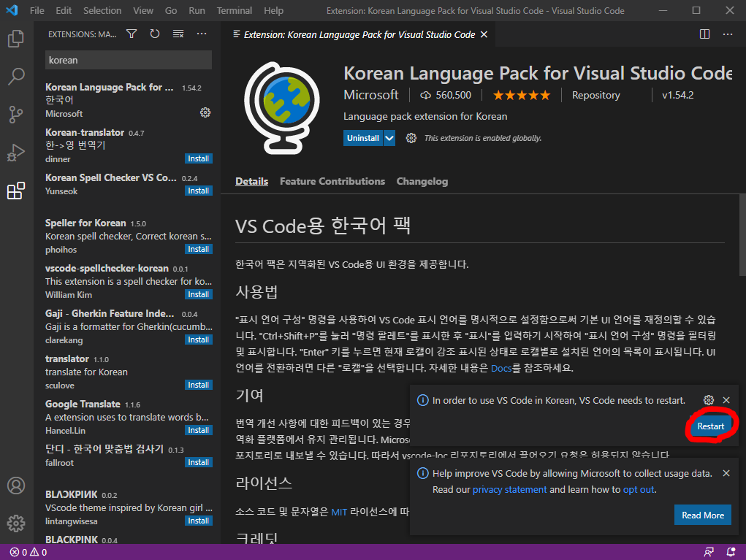Click the Microsoft publisher name
The width and height of the screenshot is (746, 560).
371,95
